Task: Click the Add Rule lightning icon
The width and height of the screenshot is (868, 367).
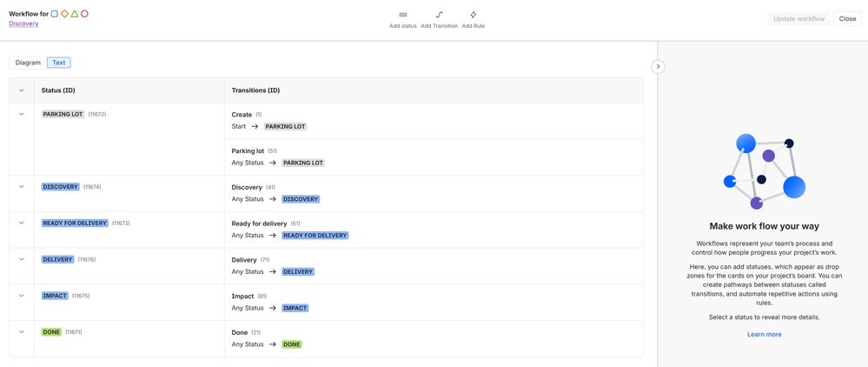Action: pos(474,15)
